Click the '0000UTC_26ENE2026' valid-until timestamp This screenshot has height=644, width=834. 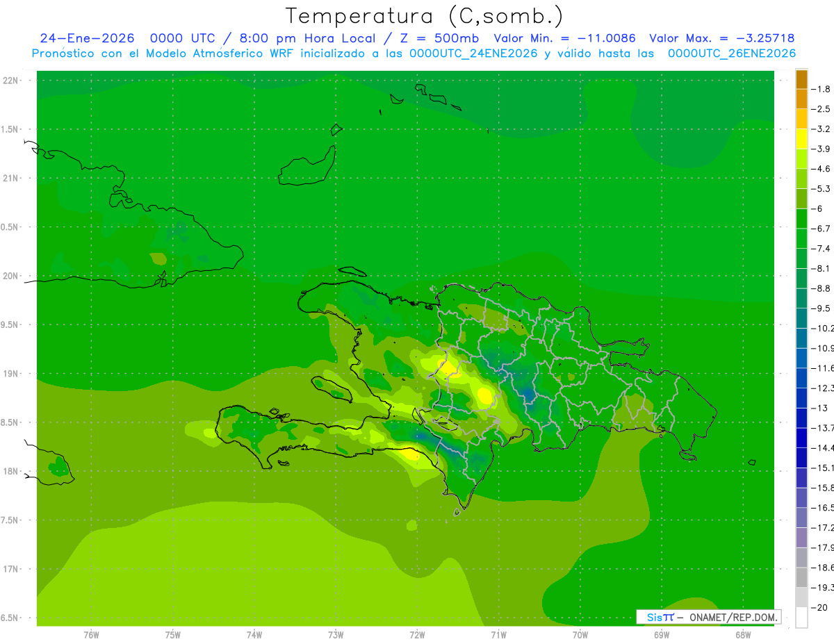(732, 53)
